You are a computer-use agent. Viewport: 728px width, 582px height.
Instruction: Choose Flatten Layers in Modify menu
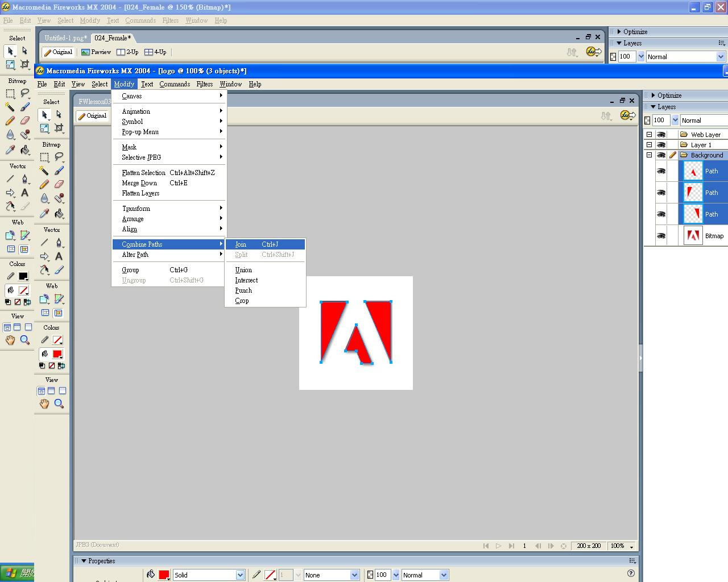(169, 193)
